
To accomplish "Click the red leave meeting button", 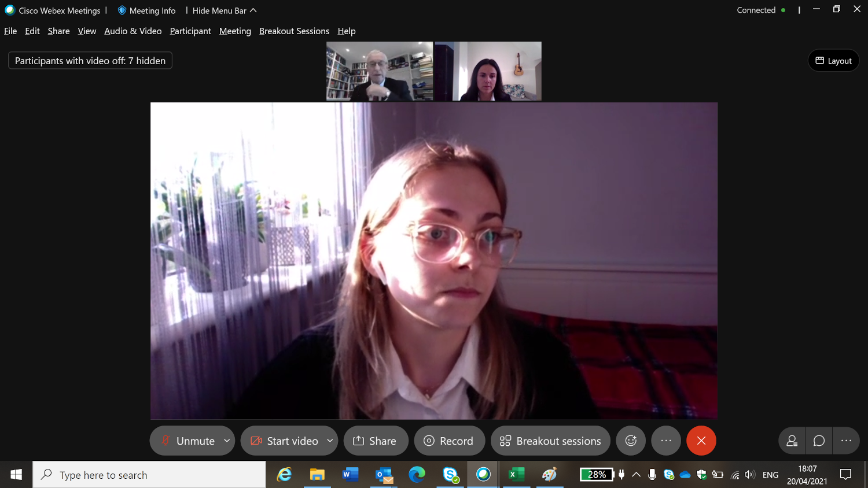I will point(701,441).
